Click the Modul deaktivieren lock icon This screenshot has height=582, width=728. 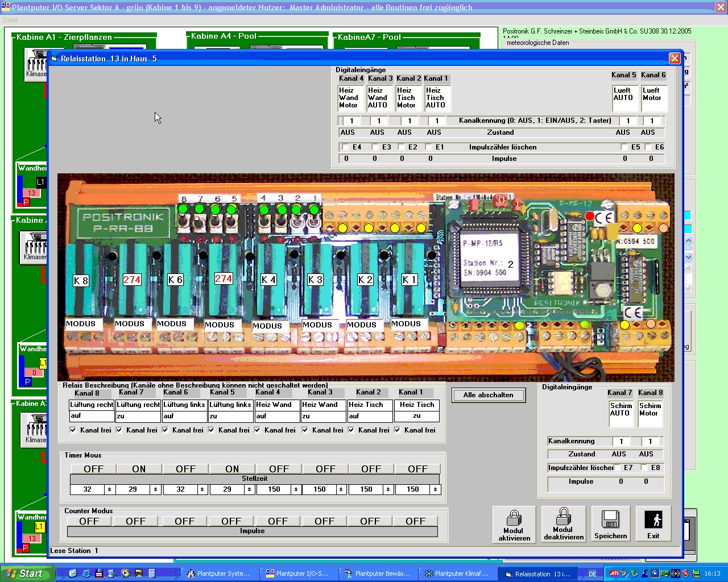[x=564, y=517]
